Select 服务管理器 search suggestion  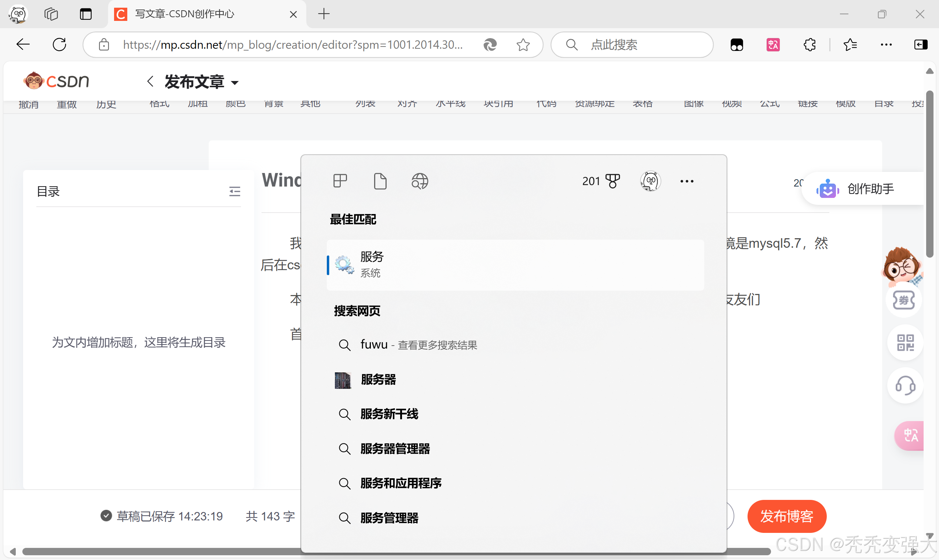pos(389,518)
